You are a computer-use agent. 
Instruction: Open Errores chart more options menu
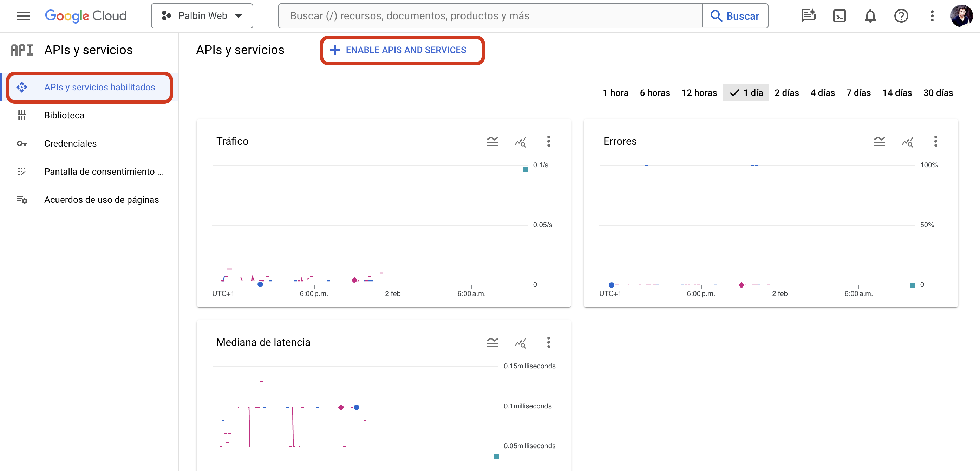[935, 141]
